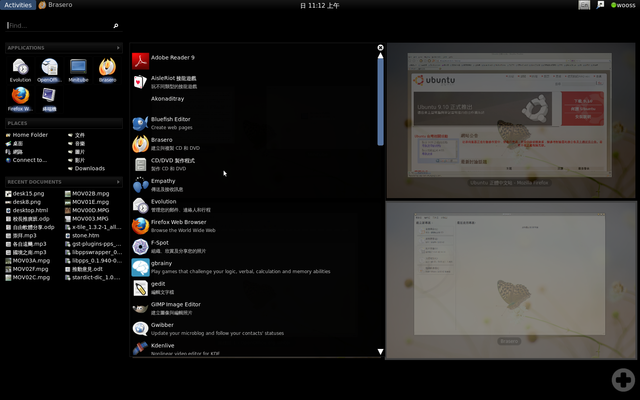Launch Bluefish Editor from app list
The width and height of the screenshot is (640, 400).
(162, 123)
